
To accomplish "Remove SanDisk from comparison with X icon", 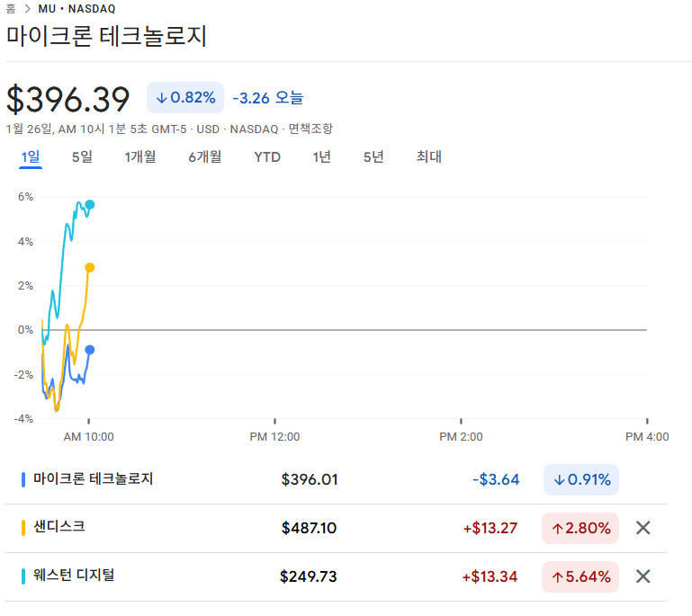I will tap(643, 528).
